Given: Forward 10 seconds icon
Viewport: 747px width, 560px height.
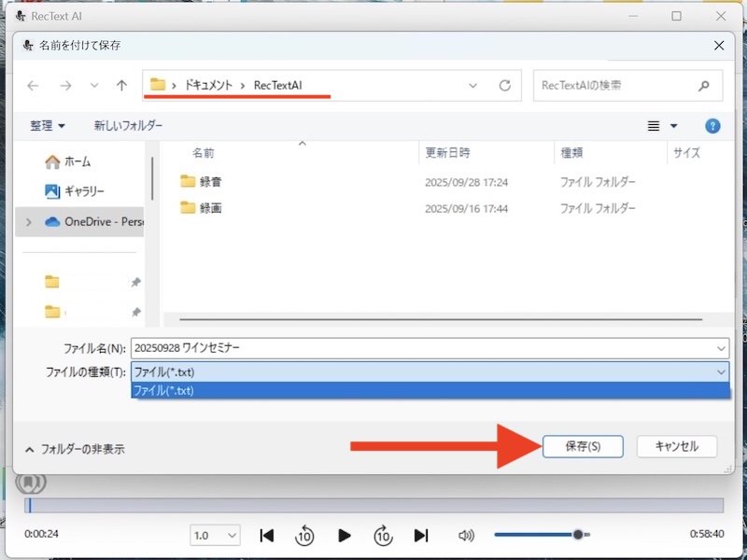Looking at the screenshot, I should click(383, 535).
